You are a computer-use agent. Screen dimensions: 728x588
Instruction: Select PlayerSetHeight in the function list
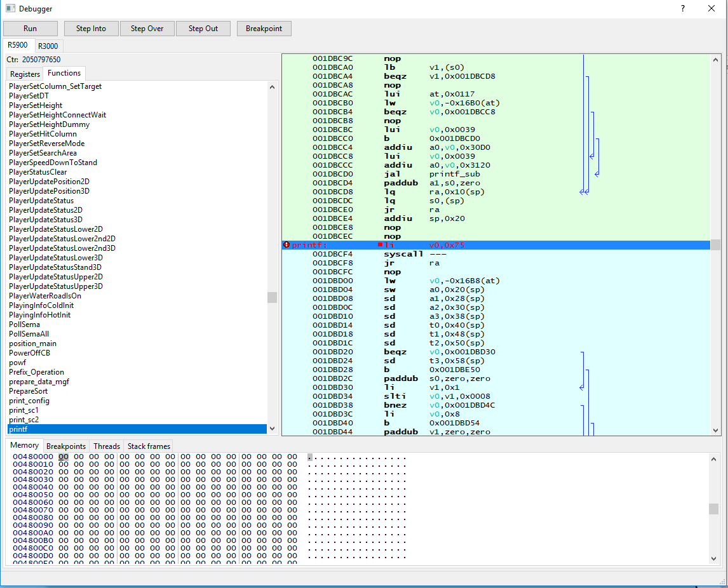36,105
